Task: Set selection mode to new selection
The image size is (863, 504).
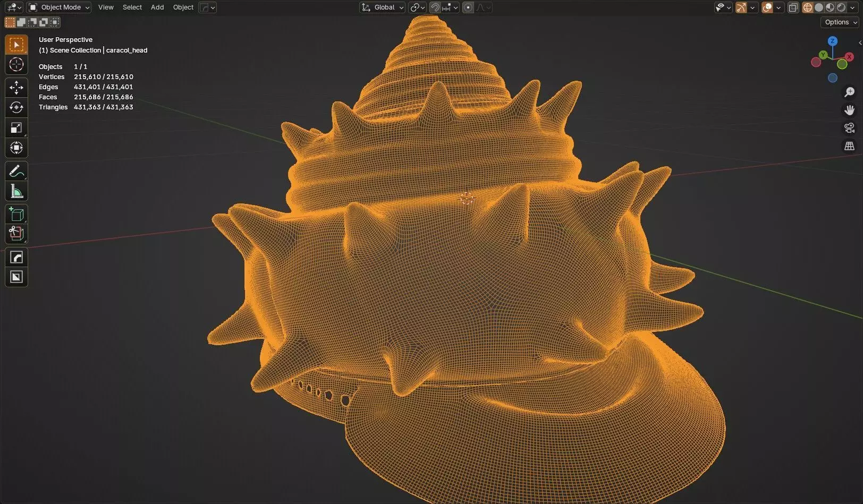Action: (10, 22)
